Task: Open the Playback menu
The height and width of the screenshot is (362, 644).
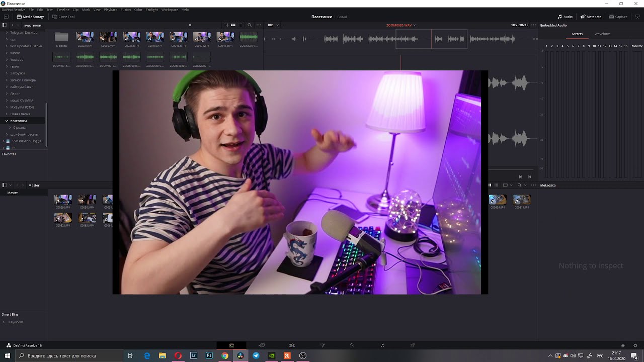Action: pos(110,10)
